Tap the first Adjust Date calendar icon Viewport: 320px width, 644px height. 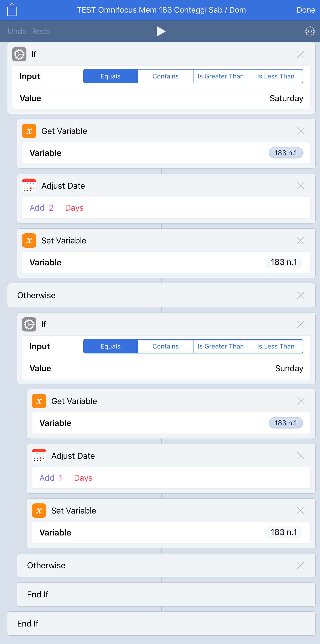click(29, 186)
